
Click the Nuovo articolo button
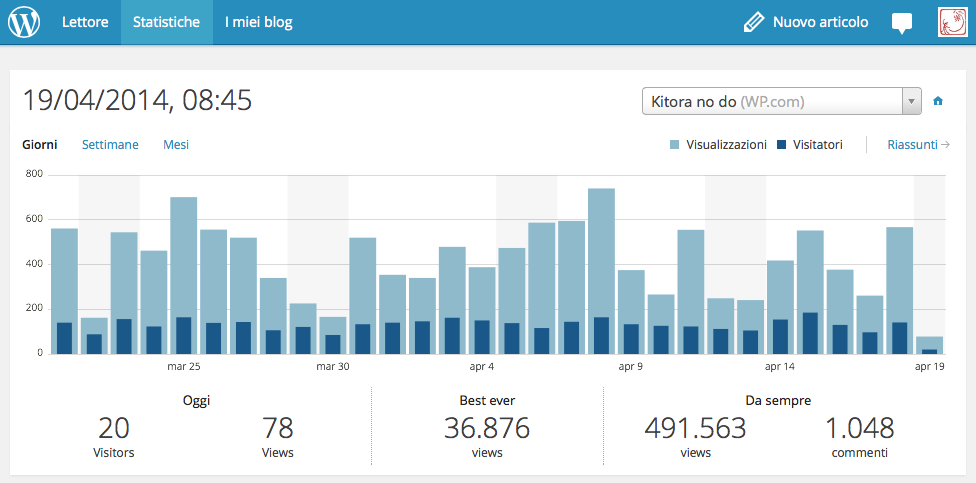(x=820, y=22)
